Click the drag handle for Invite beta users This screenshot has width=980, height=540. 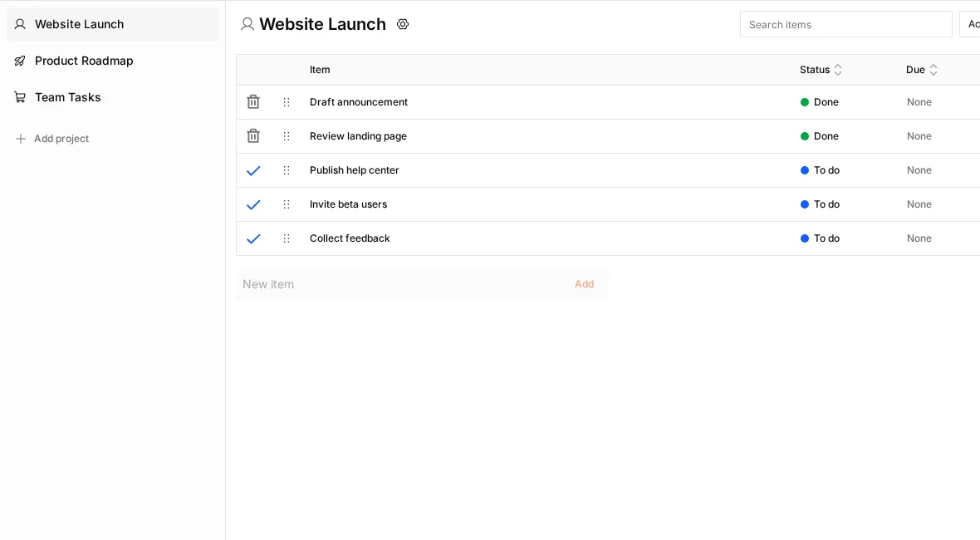tap(287, 204)
